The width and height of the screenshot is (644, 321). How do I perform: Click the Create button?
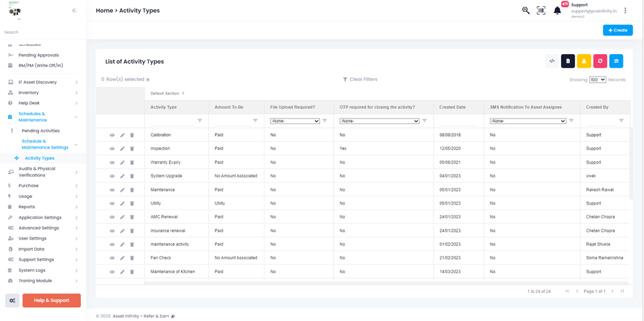click(x=618, y=30)
